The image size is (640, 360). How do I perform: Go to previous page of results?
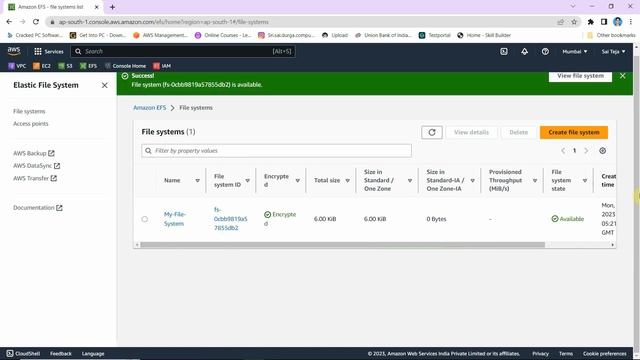(563, 151)
